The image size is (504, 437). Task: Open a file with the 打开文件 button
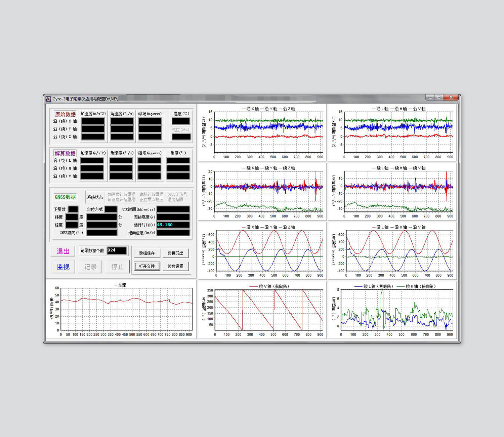coord(147,266)
